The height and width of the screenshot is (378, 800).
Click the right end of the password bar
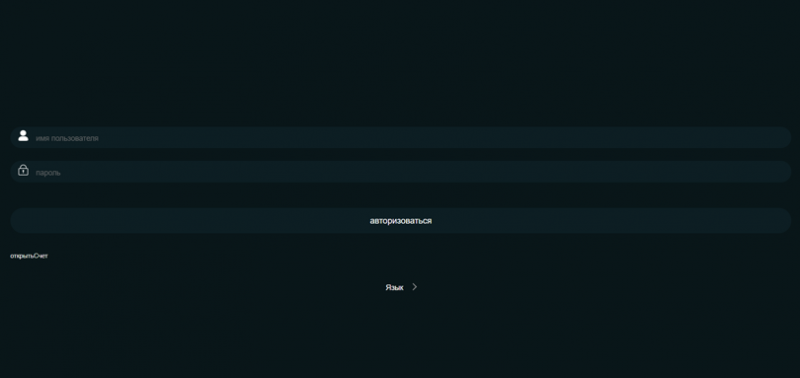pyautogui.click(x=776, y=172)
